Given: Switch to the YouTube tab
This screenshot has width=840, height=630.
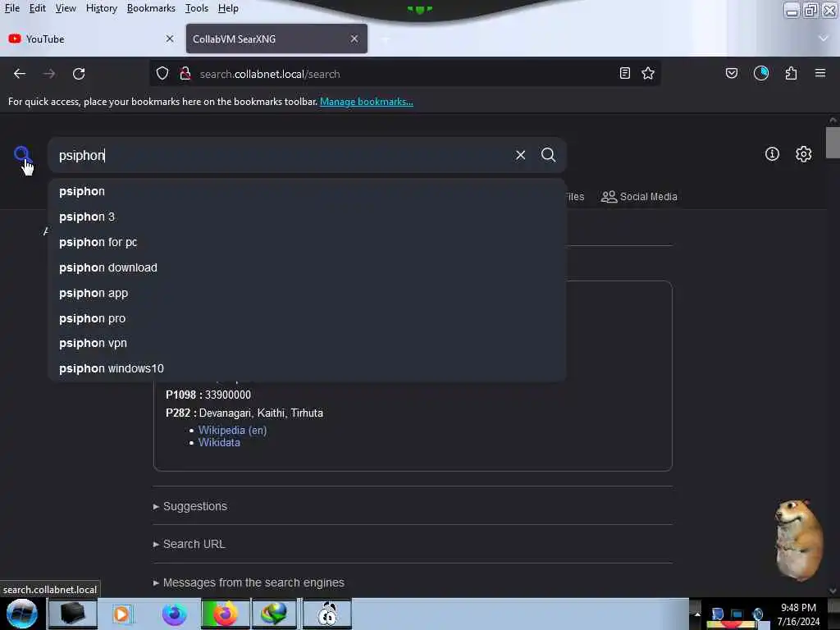Looking at the screenshot, I should point(91,39).
